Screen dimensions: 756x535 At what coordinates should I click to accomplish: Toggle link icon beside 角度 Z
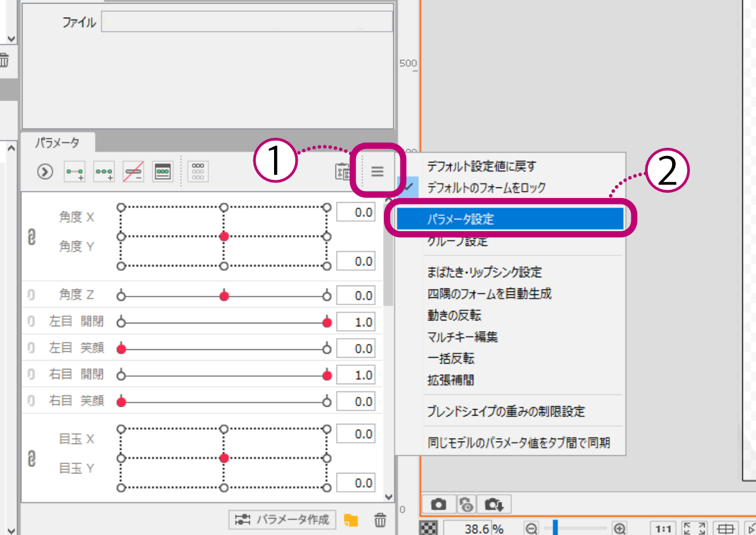click(x=31, y=294)
